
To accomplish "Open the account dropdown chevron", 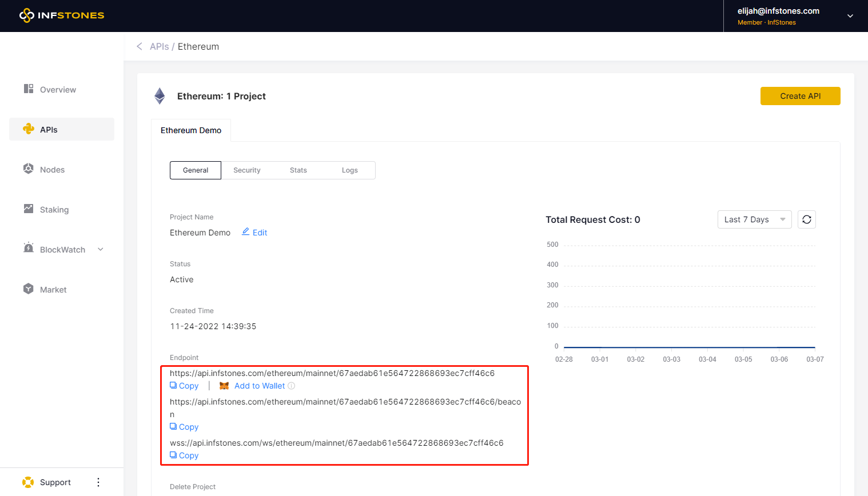I will coord(850,16).
